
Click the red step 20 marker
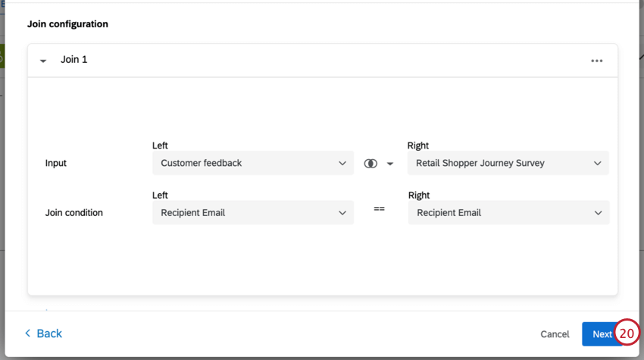coord(627,333)
